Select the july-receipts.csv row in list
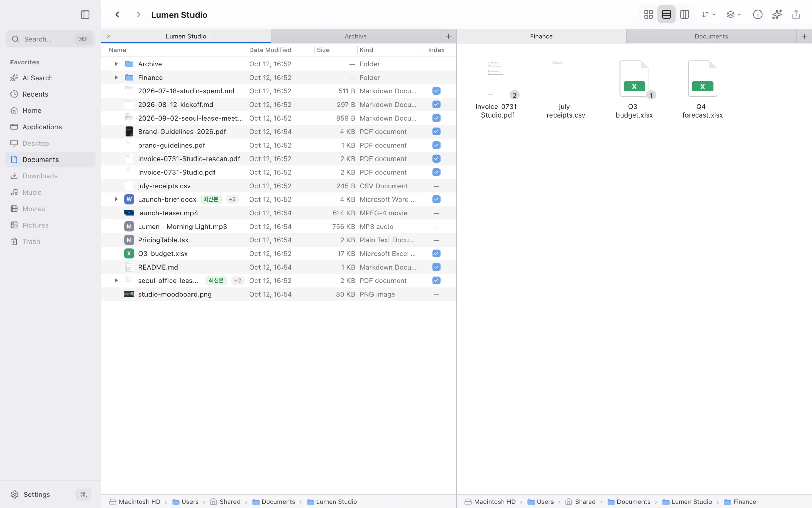This screenshot has width=812, height=508. (279, 186)
